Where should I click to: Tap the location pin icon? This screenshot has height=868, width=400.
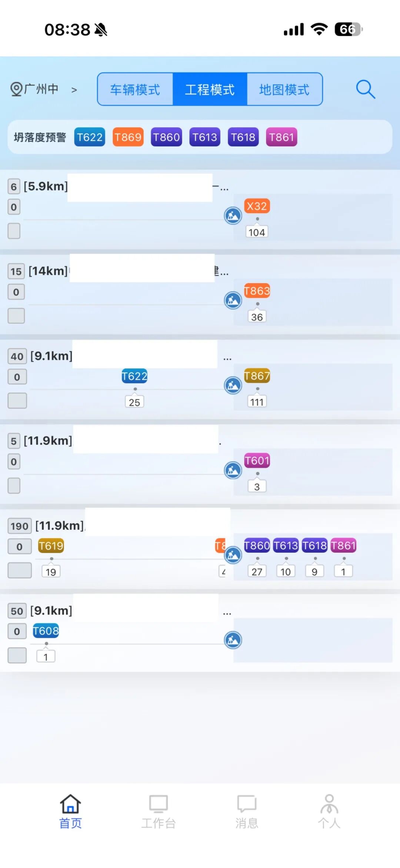[16, 89]
